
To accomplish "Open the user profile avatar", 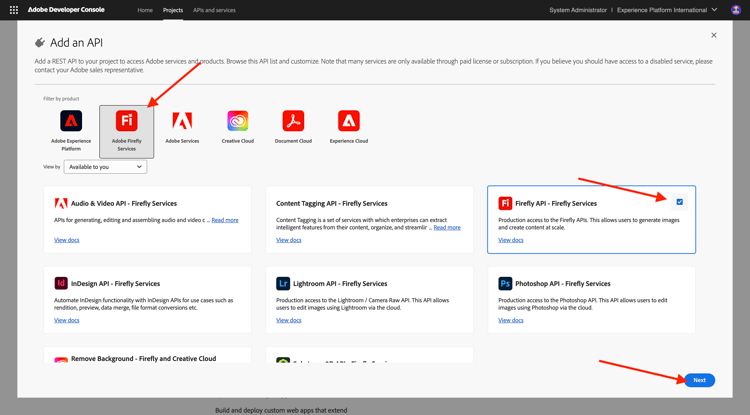I will (736, 10).
